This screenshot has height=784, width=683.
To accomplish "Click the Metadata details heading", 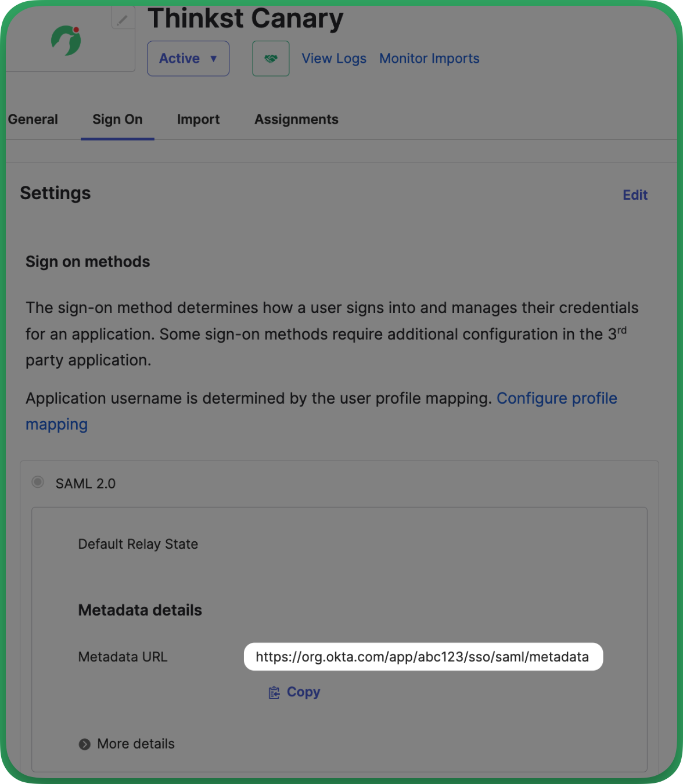I will pos(140,610).
